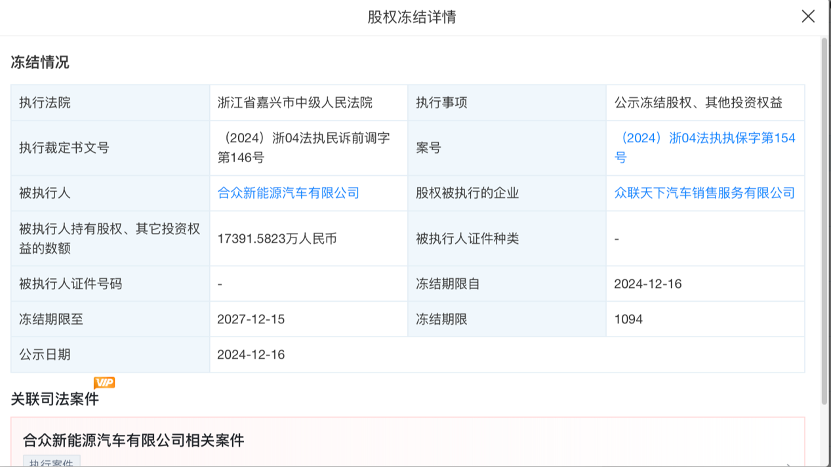Click the amount 17391.5823万人民币
This screenshot has height=468, width=832.
277,239
